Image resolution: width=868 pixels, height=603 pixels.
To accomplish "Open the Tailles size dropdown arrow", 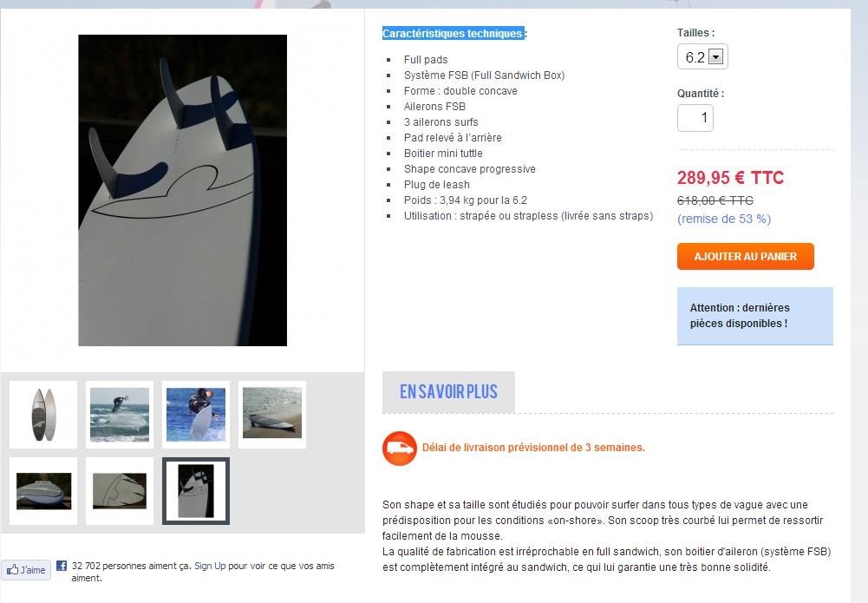I will (715, 57).
